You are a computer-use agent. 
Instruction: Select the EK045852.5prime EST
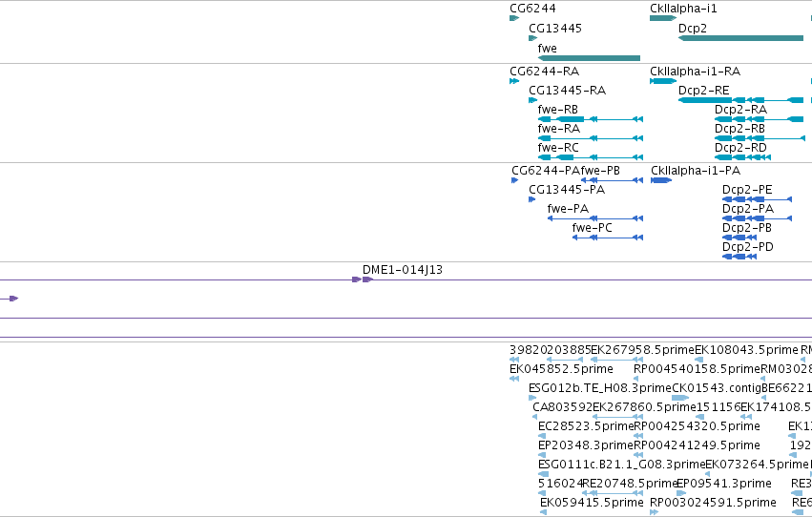[514, 379]
